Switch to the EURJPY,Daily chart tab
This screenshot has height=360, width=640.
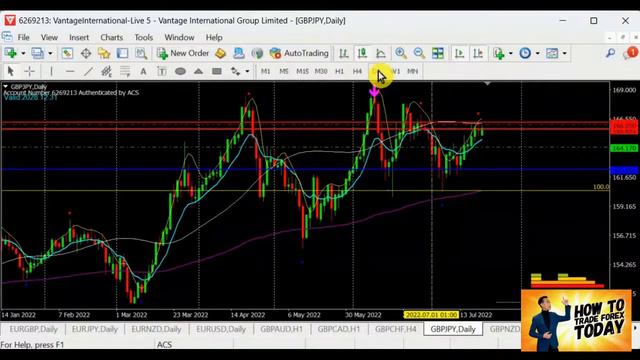tap(95, 329)
